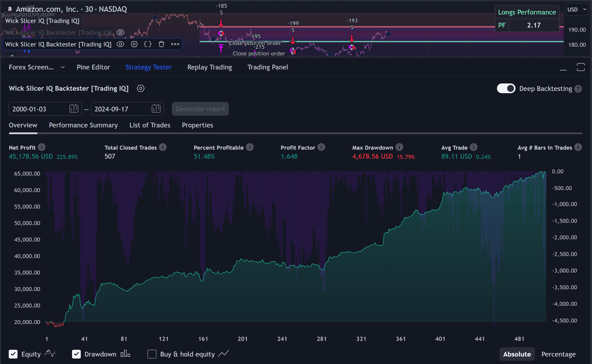Click the Generate report button
Screen dimensions: 592x364
click(200, 109)
